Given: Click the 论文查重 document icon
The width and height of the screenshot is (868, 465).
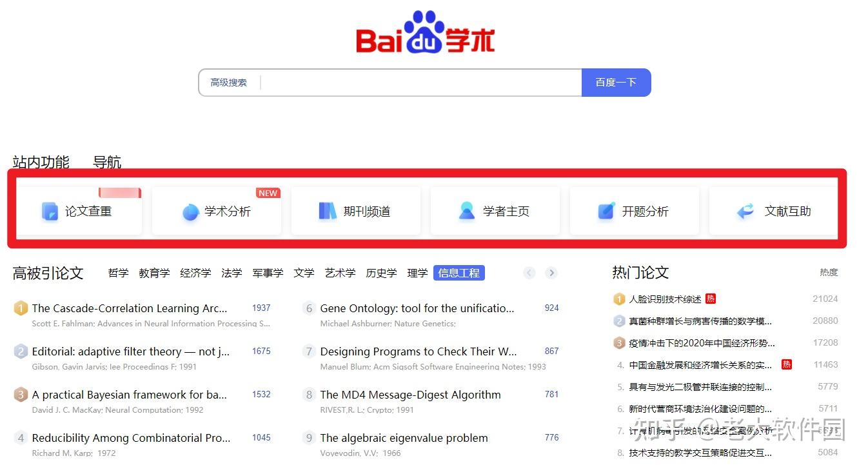Looking at the screenshot, I should click(x=50, y=212).
